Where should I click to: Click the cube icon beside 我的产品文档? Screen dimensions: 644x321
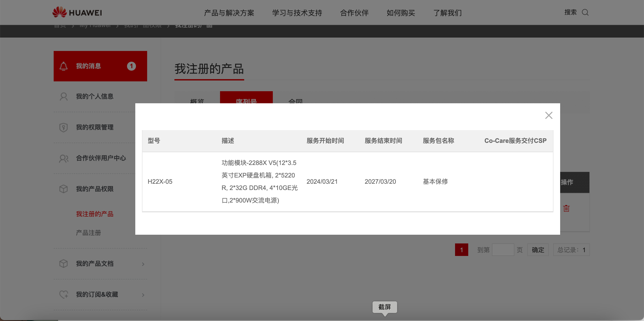coord(64,264)
